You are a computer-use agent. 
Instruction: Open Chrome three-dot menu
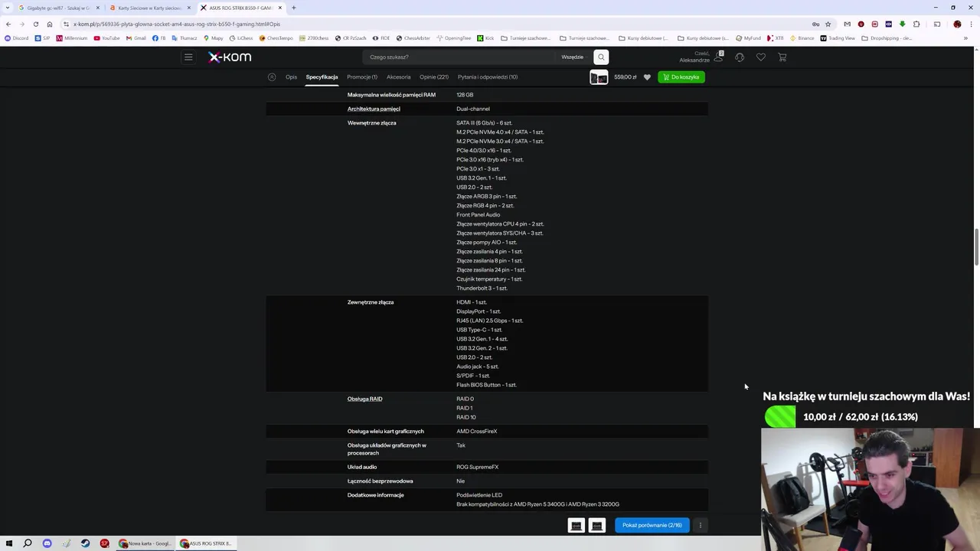[x=971, y=24]
